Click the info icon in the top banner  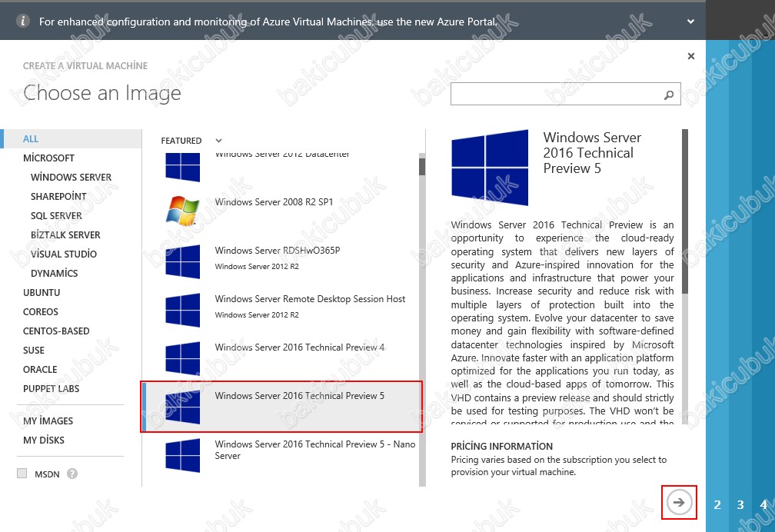pos(23,22)
